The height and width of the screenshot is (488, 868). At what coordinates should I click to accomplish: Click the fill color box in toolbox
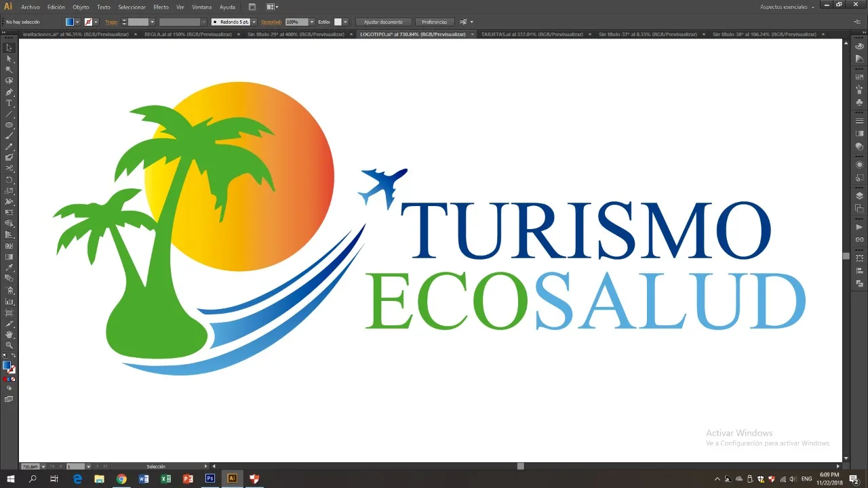[x=6, y=365]
